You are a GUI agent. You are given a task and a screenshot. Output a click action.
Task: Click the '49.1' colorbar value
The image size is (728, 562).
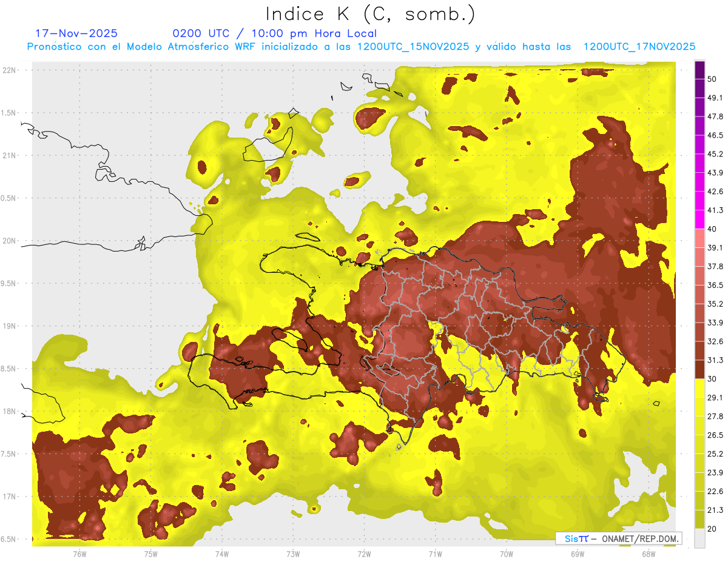click(715, 98)
